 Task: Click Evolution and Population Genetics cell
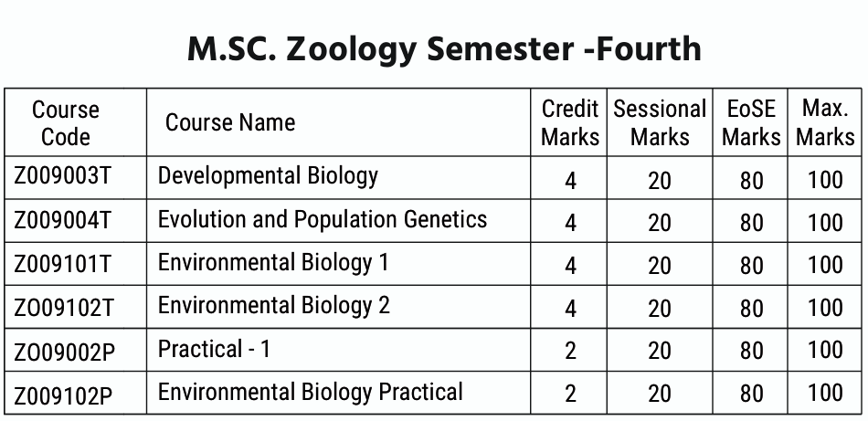coord(323,219)
